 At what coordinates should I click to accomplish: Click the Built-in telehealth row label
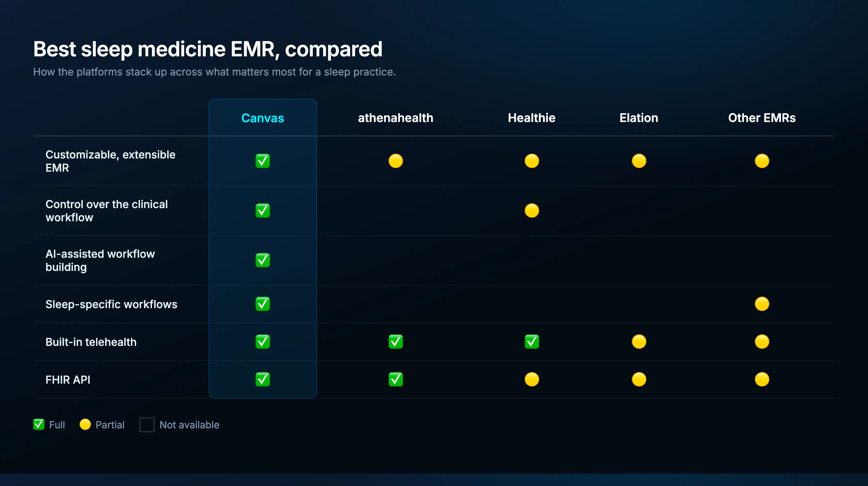[91, 342]
